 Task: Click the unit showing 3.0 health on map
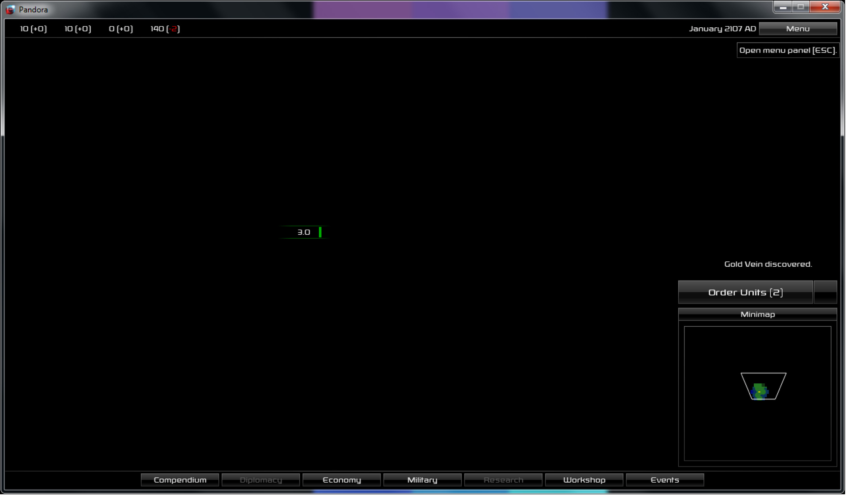304,232
